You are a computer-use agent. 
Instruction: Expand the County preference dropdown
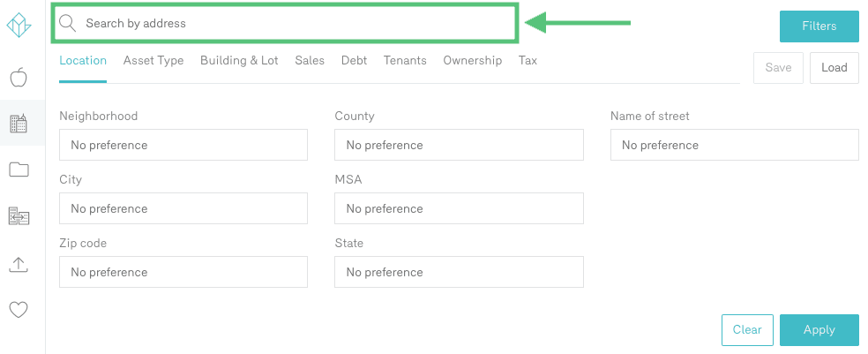pyautogui.click(x=459, y=145)
